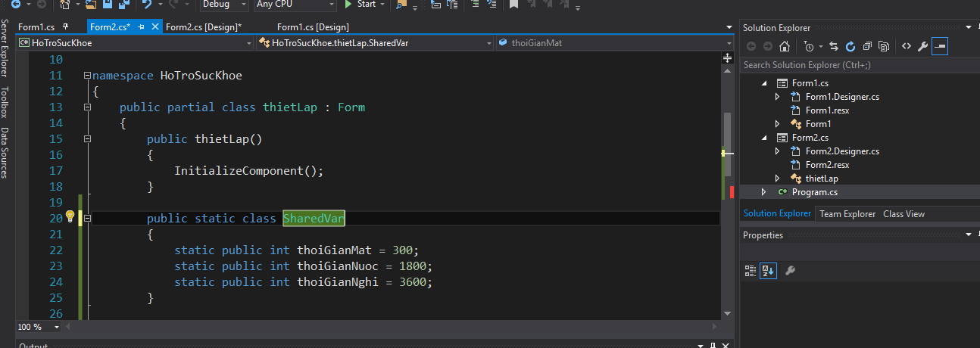Image resolution: width=980 pixels, height=348 pixels.
Task: Select Form2.Designer.cs in Solution Explorer
Action: click(842, 151)
